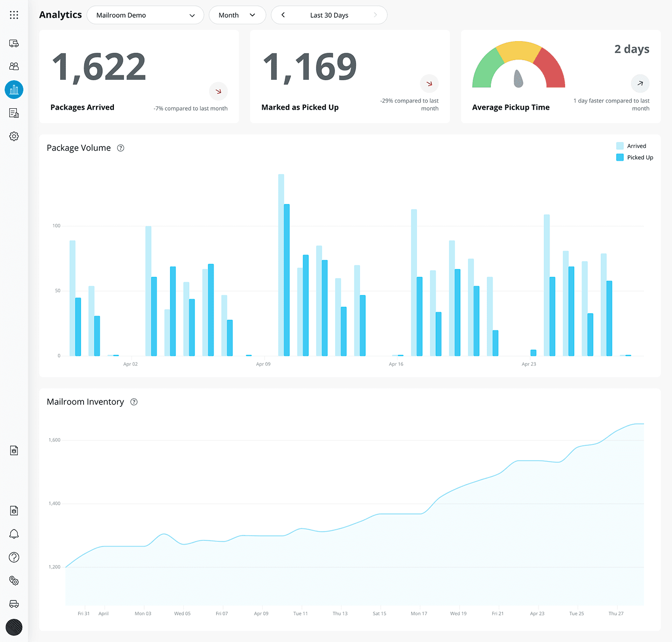The image size is (672, 642).
Task: Open the Analytics bar chart icon
Action: coord(14,90)
